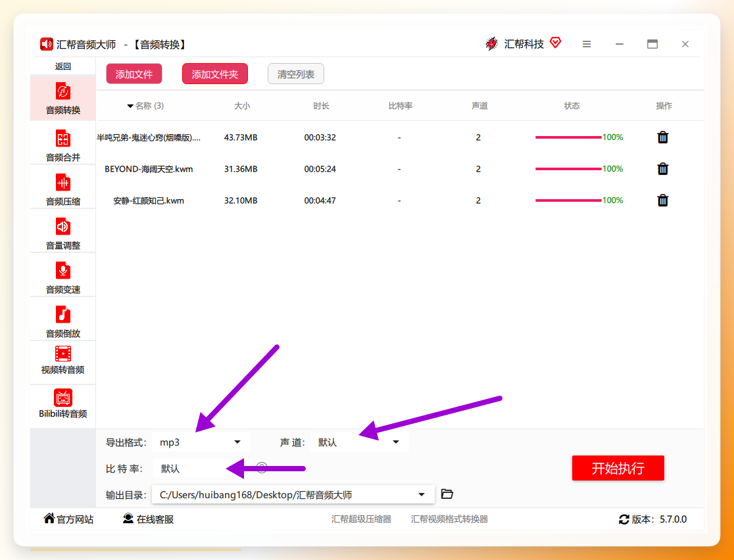Click the bitrate help question-mark icon
The image size is (734, 560).
pyautogui.click(x=262, y=468)
